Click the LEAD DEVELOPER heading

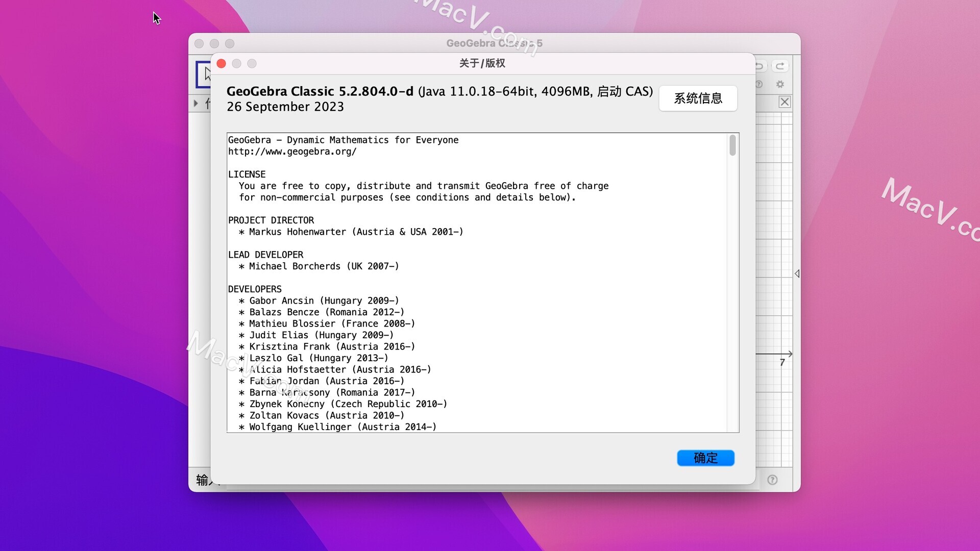point(265,255)
